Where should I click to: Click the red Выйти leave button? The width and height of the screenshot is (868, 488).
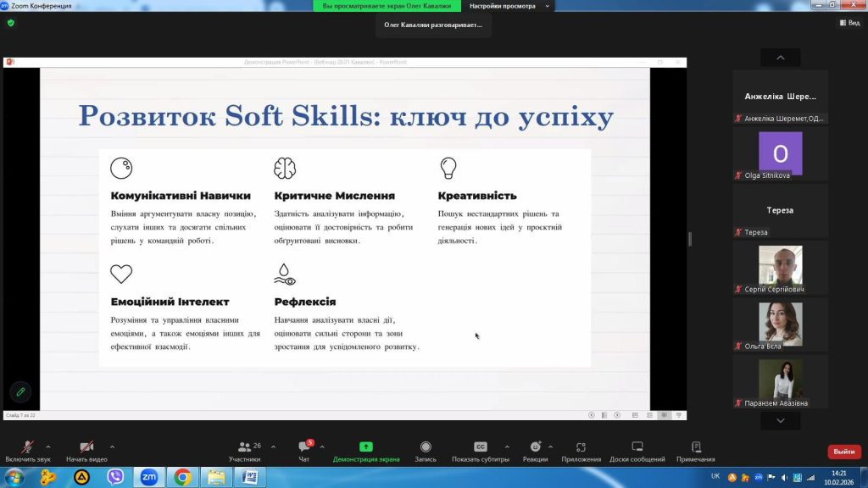[843, 452]
